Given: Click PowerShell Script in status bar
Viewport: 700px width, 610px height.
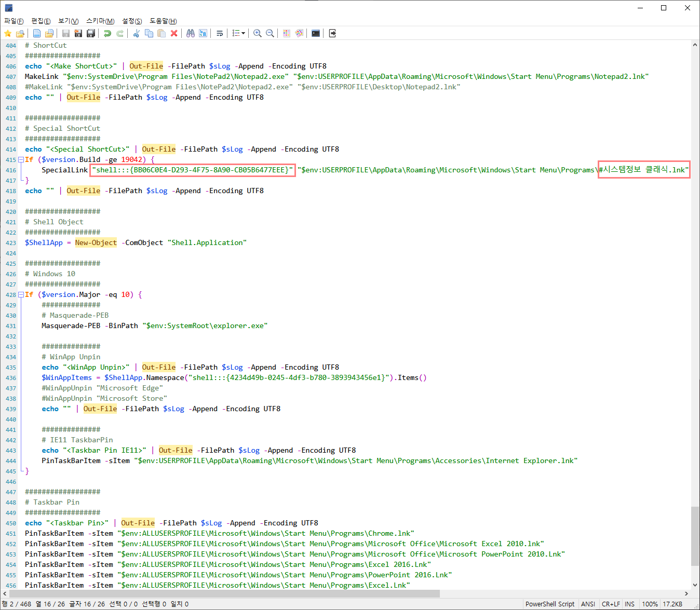Looking at the screenshot, I should click(x=550, y=604).
